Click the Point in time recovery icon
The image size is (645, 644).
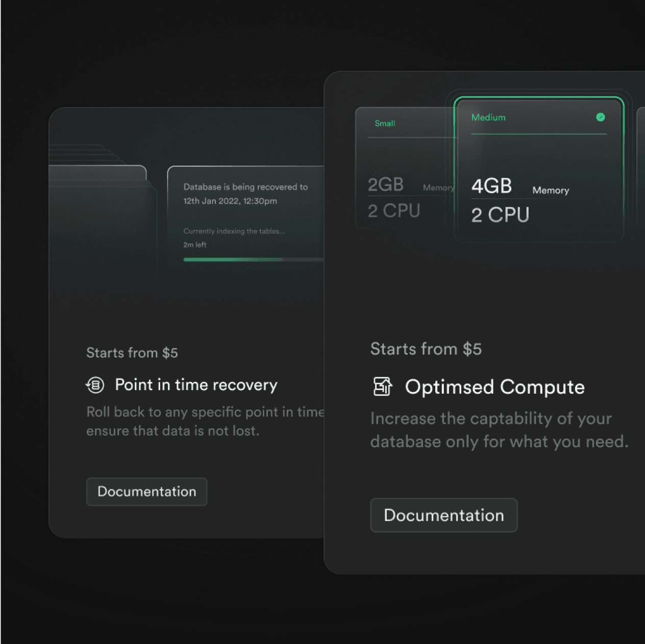coord(95,385)
